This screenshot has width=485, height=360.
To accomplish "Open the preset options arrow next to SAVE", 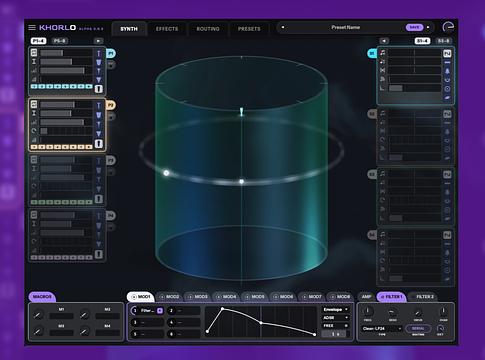I will point(428,27).
